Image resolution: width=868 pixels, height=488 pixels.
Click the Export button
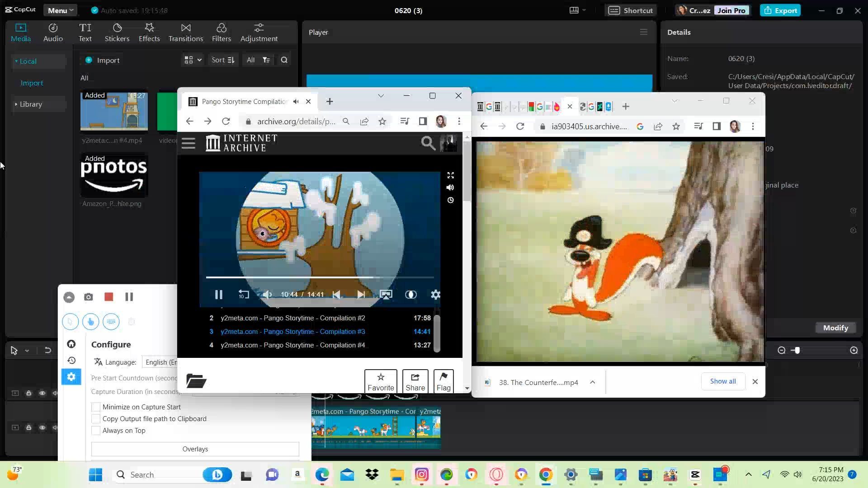pos(780,10)
